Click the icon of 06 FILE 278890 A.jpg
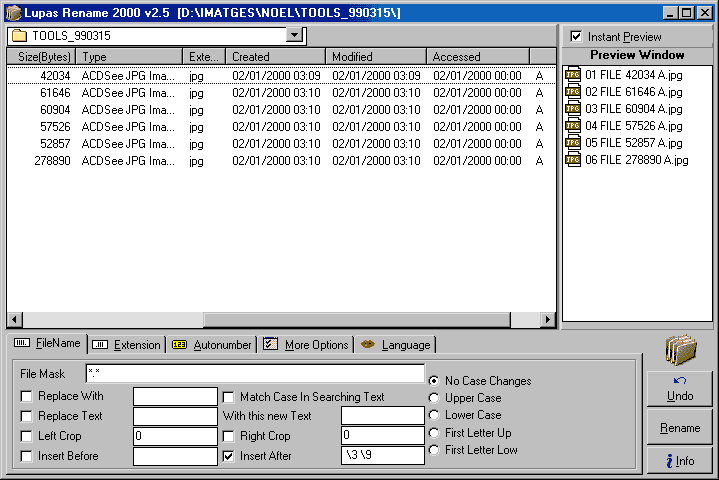Image resolution: width=719 pixels, height=480 pixels. pyautogui.click(x=573, y=160)
